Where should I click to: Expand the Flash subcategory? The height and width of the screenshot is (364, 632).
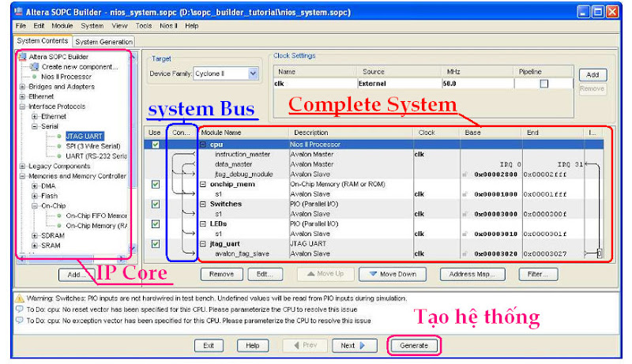pyautogui.click(x=35, y=196)
